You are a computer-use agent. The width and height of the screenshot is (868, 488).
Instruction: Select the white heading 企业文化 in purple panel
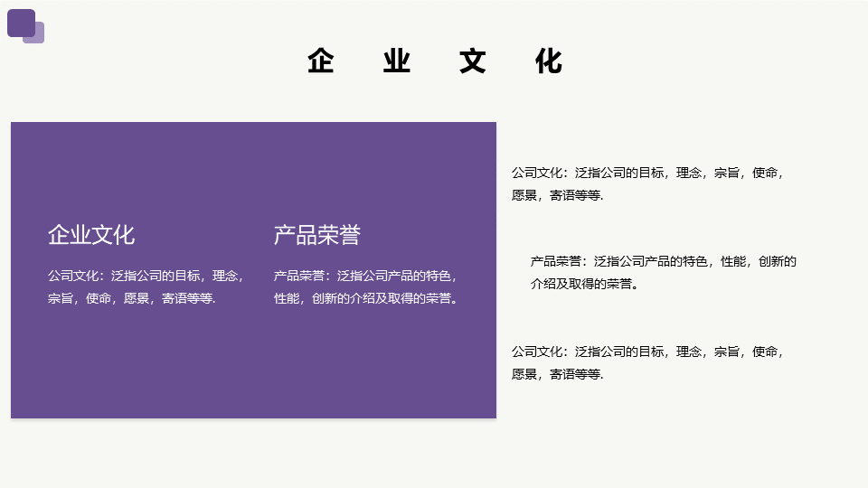pyautogui.click(x=91, y=235)
